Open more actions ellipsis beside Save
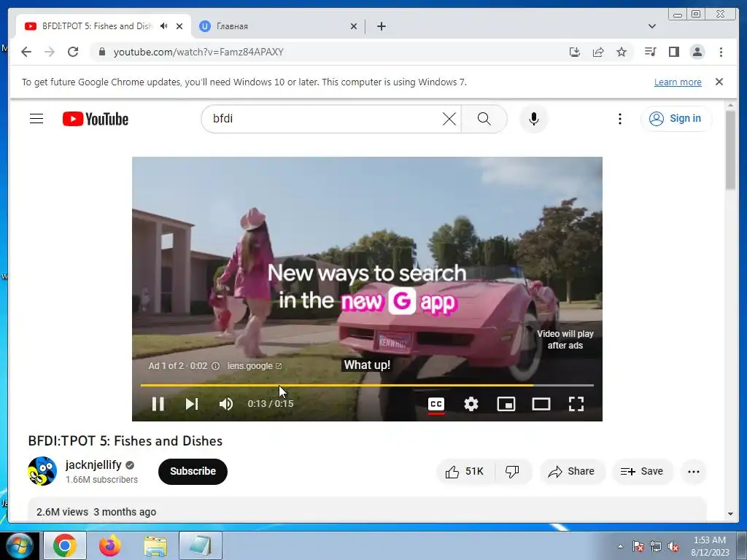This screenshot has width=747, height=560. pos(694,472)
